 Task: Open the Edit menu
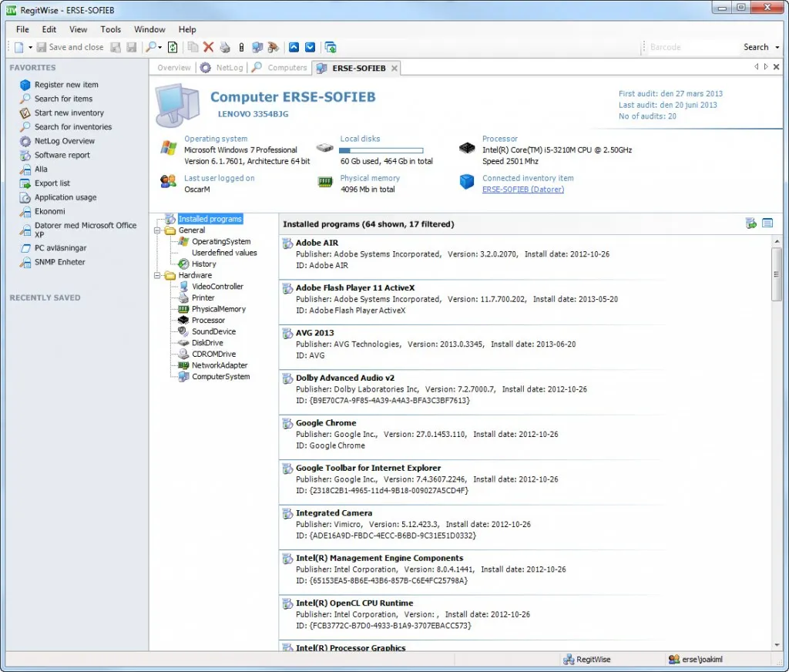pyautogui.click(x=49, y=29)
